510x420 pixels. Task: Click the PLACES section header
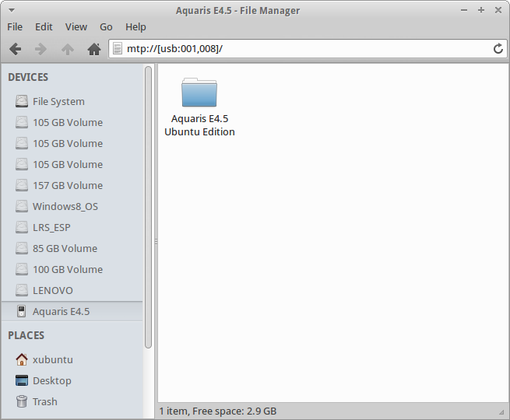click(x=26, y=335)
